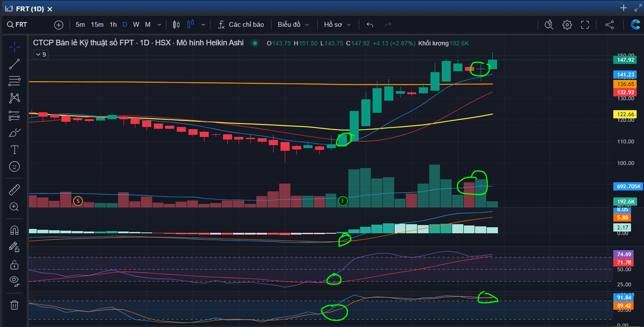Image resolution: width=644 pixels, height=327 pixels.
Task: Expand the chart panel with the arrows icon
Action: coord(638,8)
